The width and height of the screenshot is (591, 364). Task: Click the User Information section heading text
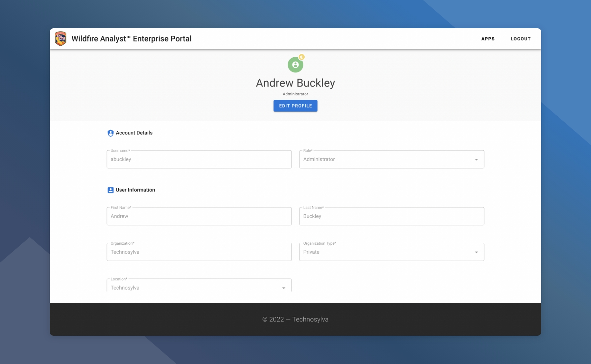(x=135, y=190)
